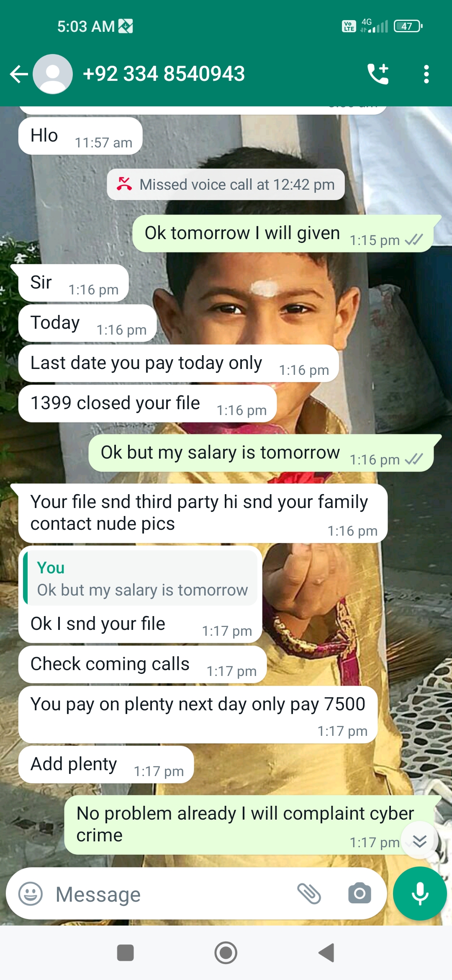Open the camera from message bar

[x=360, y=894]
